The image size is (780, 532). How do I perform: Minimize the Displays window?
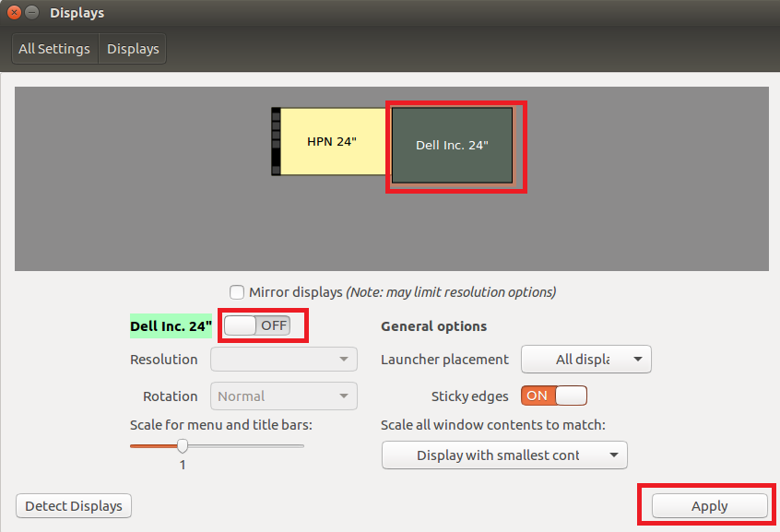[32, 13]
